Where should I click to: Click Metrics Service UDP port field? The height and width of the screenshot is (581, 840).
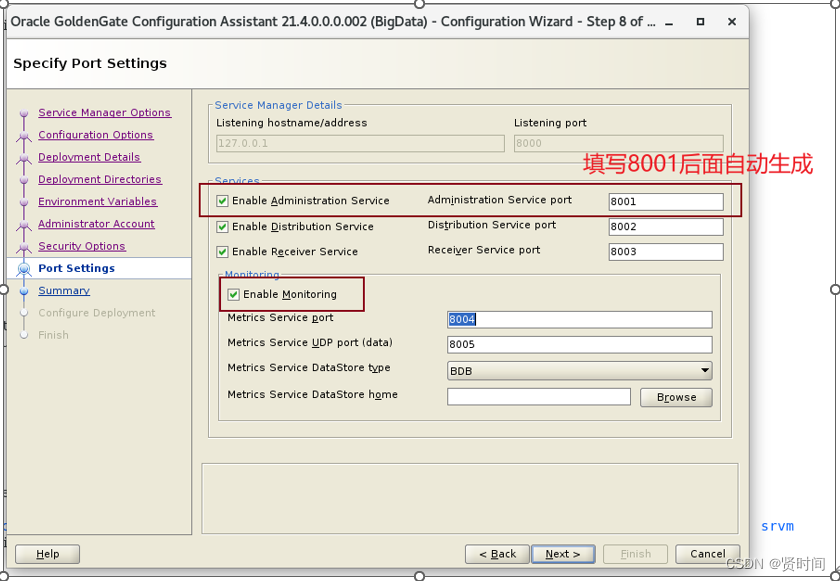pyautogui.click(x=580, y=344)
